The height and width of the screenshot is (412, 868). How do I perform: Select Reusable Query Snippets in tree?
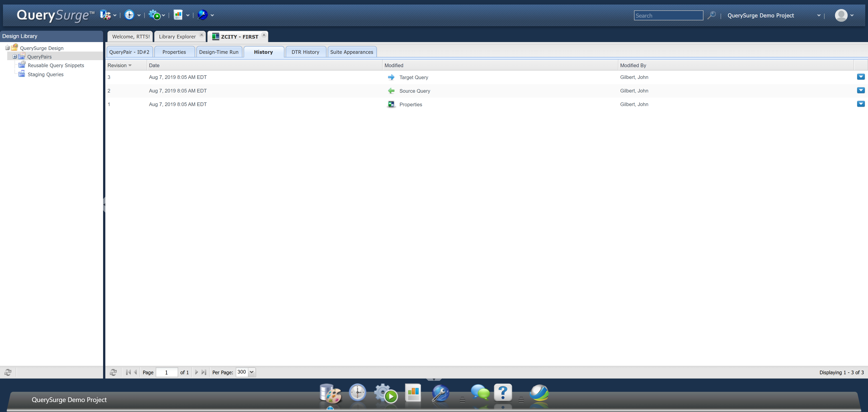click(x=56, y=65)
